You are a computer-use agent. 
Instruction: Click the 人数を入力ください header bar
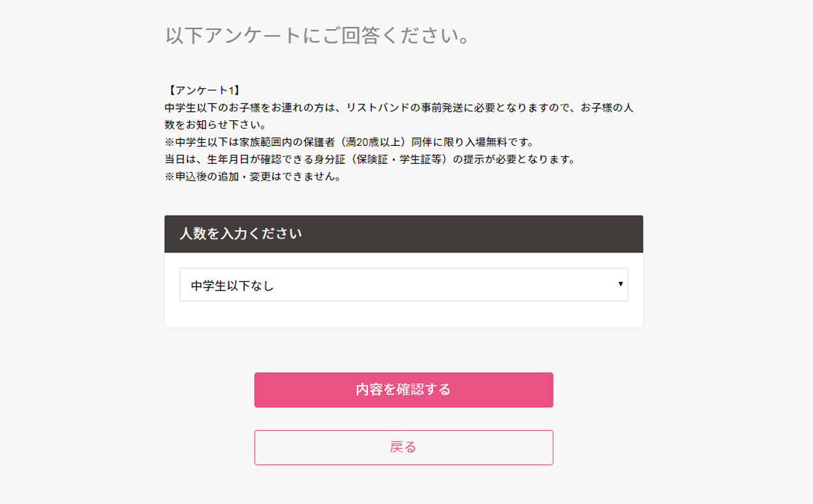coord(403,234)
